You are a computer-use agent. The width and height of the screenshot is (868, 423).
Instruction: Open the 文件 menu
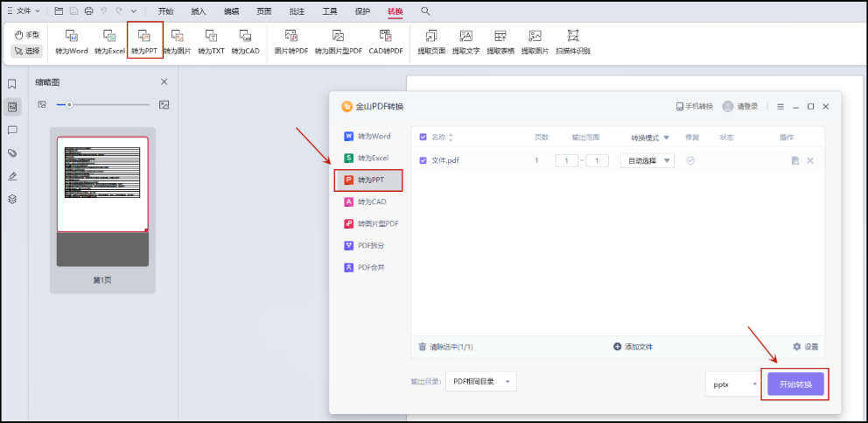click(x=24, y=11)
